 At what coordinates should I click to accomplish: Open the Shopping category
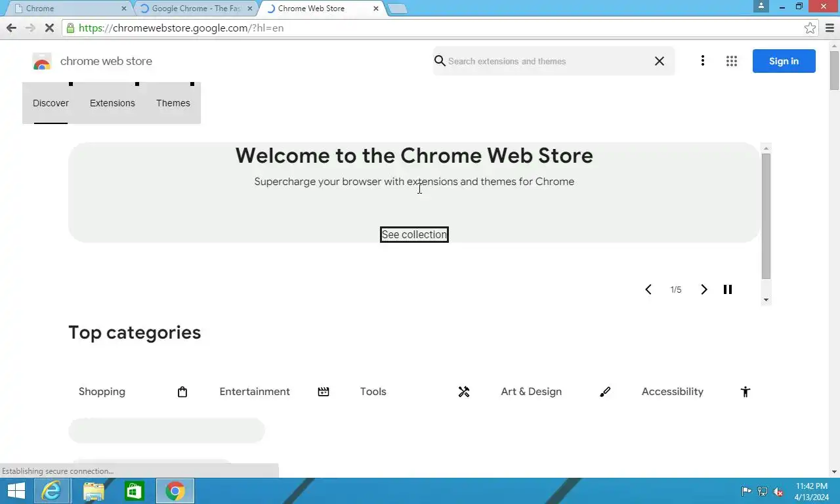102,392
